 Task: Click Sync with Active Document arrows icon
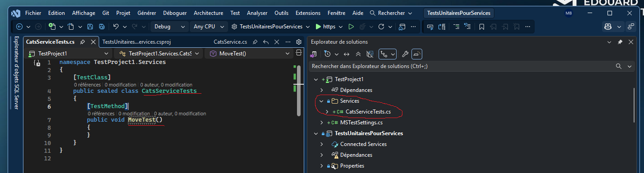click(347, 54)
